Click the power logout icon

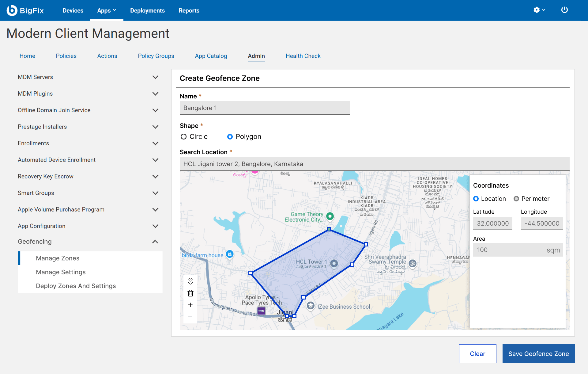(x=564, y=10)
